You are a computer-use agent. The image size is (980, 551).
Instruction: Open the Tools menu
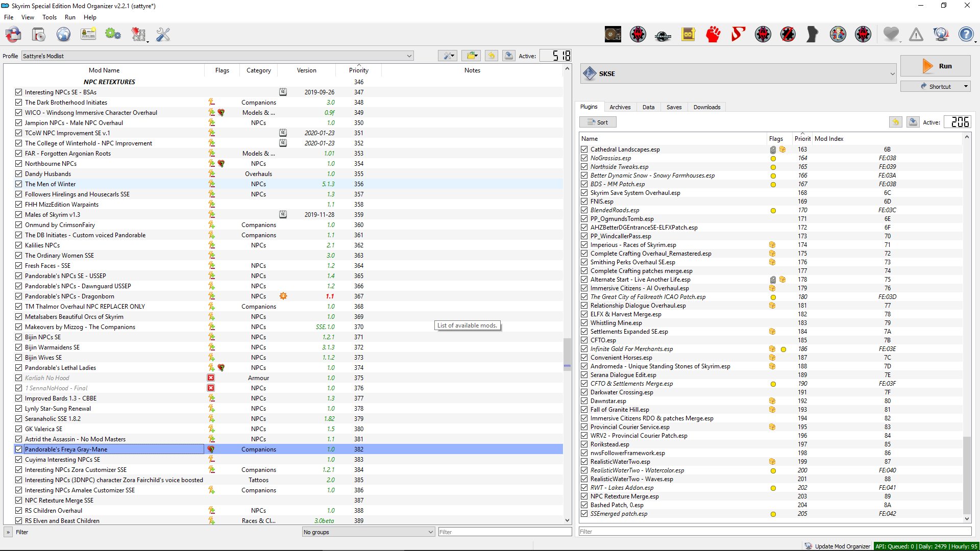[x=49, y=17]
